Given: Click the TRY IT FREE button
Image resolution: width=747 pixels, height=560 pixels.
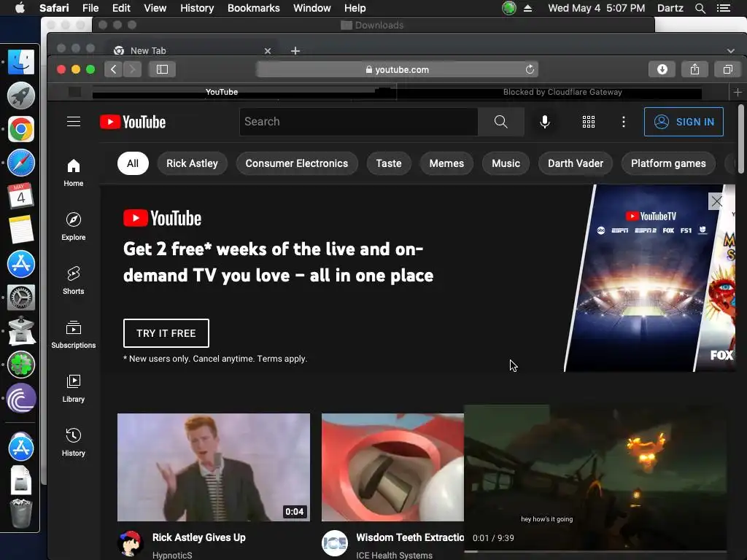Looking at the screenshot, I should (166, 333).
